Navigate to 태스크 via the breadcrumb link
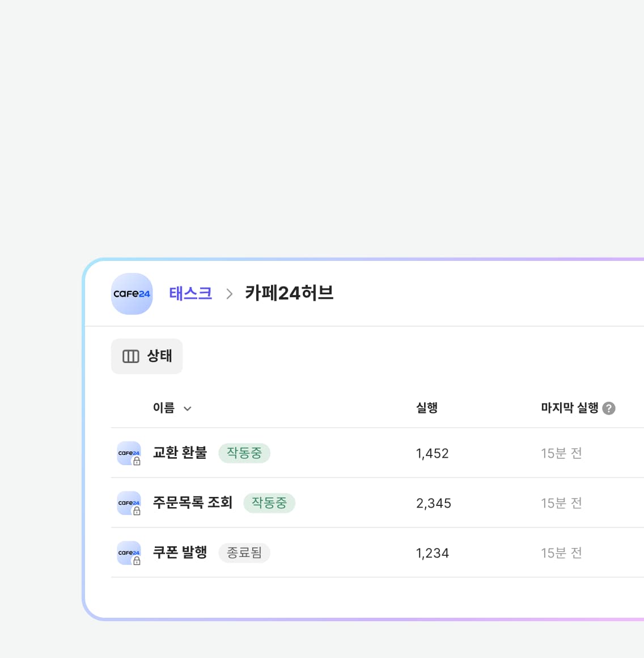This screenshot has width=644, height=658. pos(190,293)
